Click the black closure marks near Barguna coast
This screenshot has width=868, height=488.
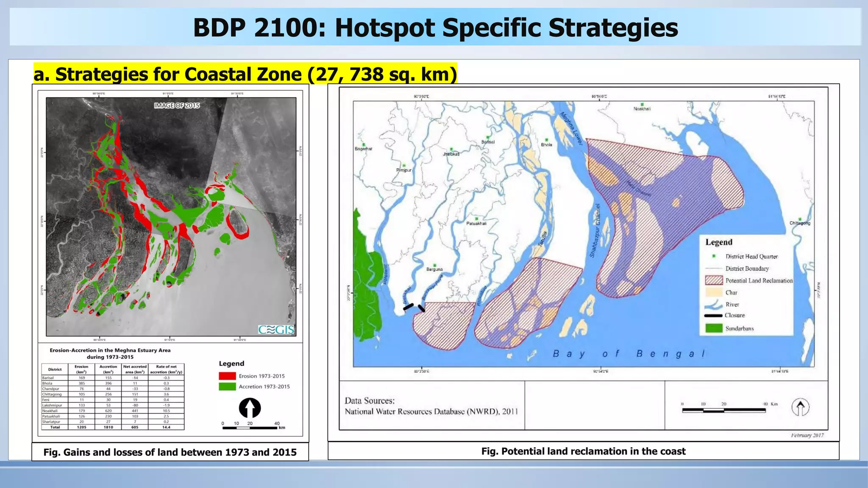414,308
